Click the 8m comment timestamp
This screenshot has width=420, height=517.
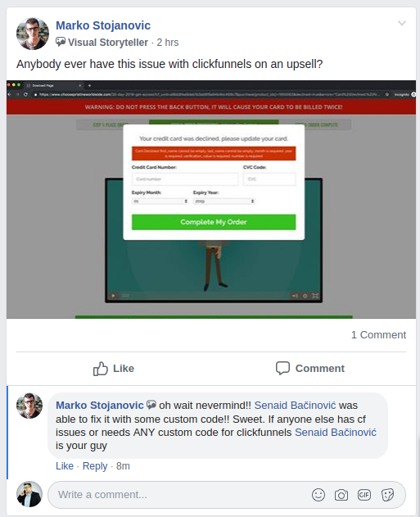pos(123,466)
